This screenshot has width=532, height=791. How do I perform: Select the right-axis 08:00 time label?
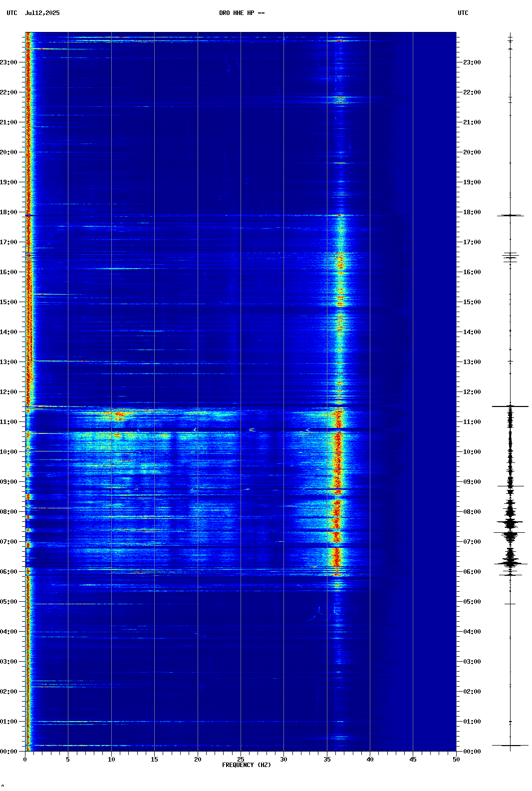[472, 512]
